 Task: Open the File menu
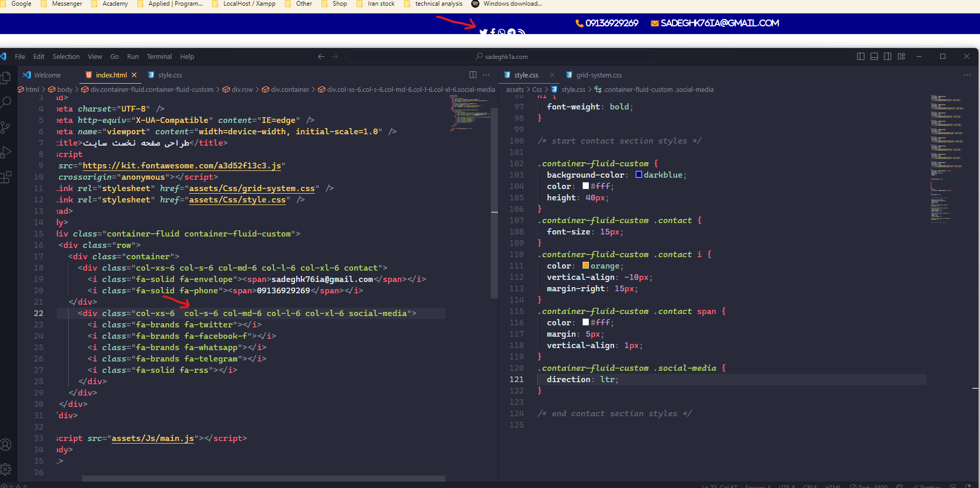20,56
